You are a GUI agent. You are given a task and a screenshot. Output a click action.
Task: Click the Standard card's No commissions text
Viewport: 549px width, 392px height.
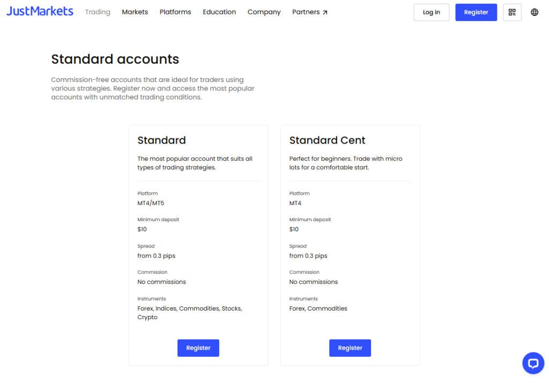click(x=161, y=282)
